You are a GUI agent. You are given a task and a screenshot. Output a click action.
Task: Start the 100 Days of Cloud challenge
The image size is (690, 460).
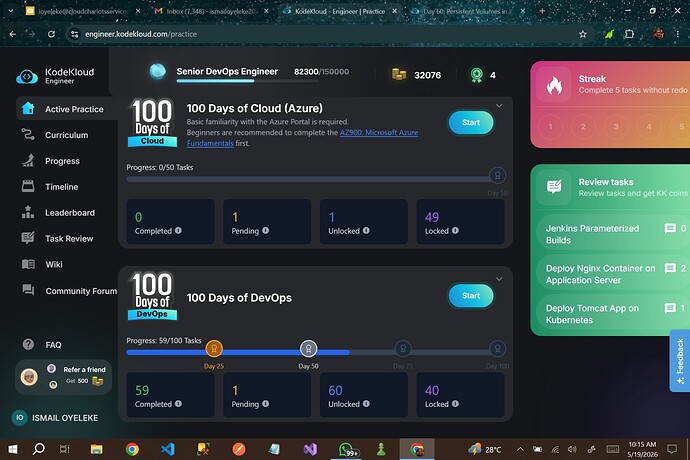(471, 122)
